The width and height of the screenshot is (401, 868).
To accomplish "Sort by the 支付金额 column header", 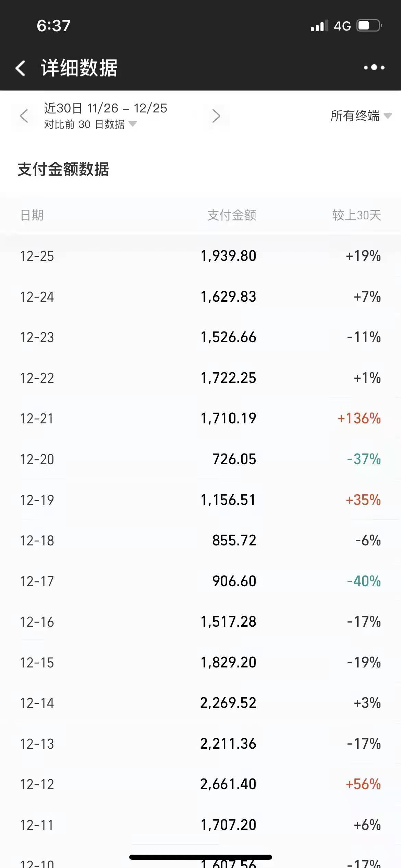I will coord(232,215).
